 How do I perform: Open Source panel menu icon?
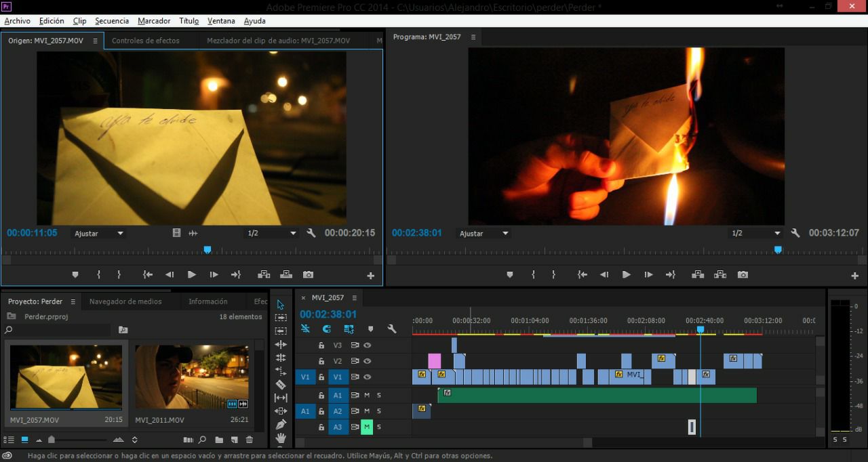(x=95, y=41)
